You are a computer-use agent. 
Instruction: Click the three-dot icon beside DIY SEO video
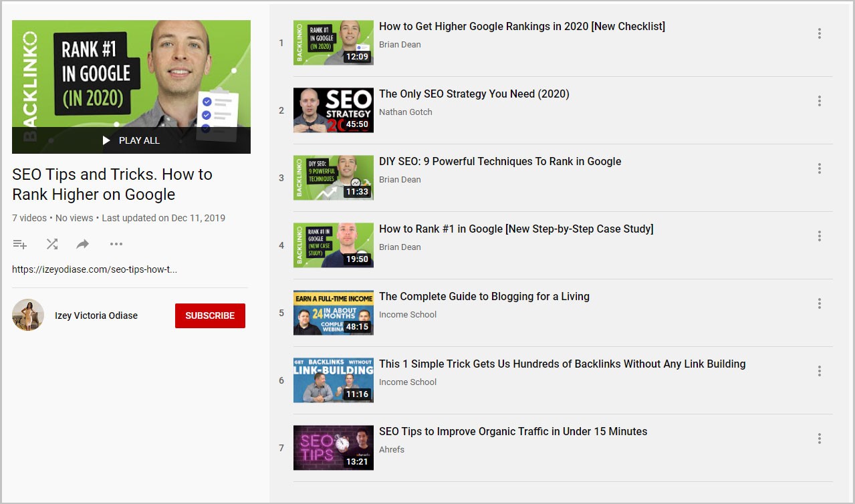point(819,168)
